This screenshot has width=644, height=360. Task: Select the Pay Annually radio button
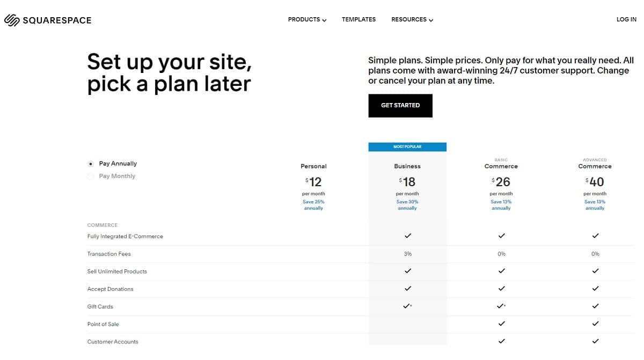point(91,163)
